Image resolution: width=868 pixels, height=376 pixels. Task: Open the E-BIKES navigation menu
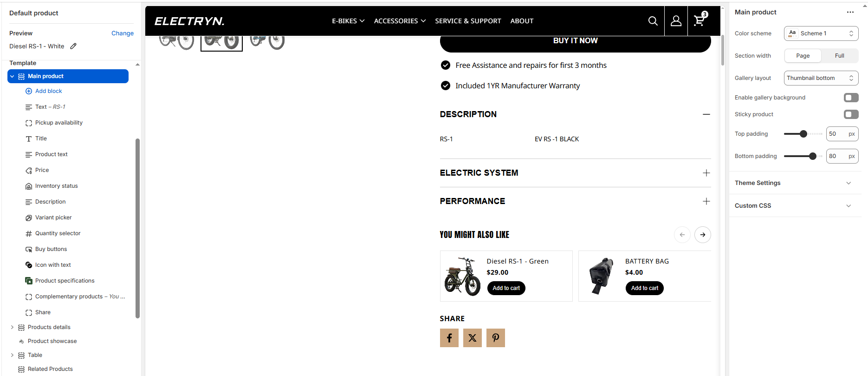pyautogui.click(x=348, y=21)
